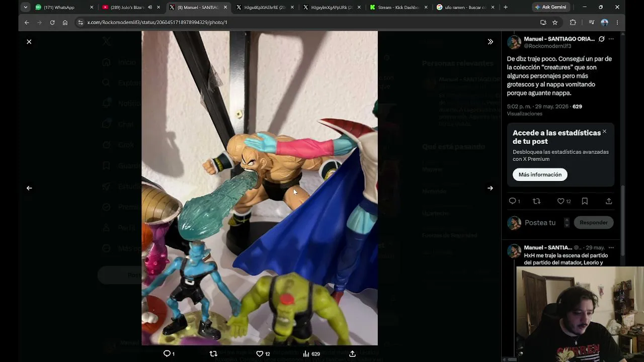Image resolution: width=644 pixels, height=362 pixels.
Task: Go to the previous photo with the left arrow
Action: coord(29,188)
